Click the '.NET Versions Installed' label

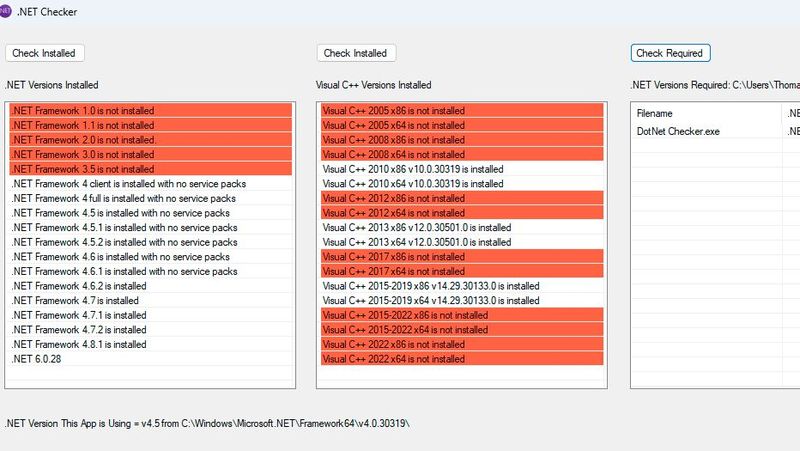click(52, 85)
